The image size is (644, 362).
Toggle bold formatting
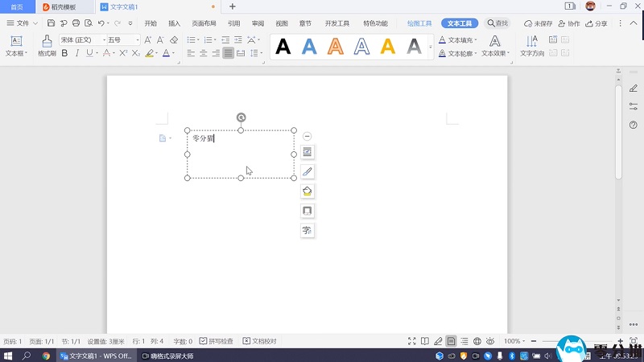pos(65,53)
